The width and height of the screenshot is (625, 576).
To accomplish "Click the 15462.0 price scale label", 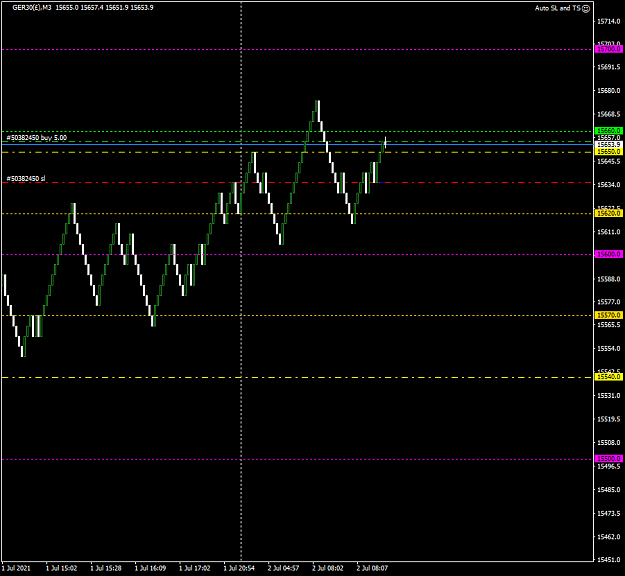I will (609, 537).
